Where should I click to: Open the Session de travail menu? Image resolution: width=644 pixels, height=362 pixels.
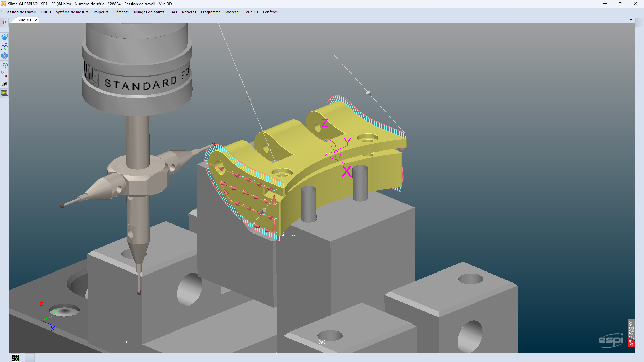point(20,12)
